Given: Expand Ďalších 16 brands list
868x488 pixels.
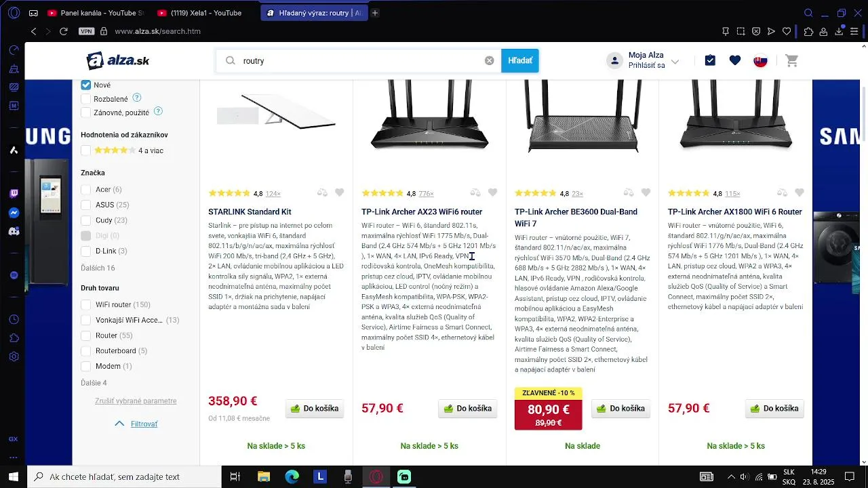Looking at the screenshot, I should click(x=98, y=268).
